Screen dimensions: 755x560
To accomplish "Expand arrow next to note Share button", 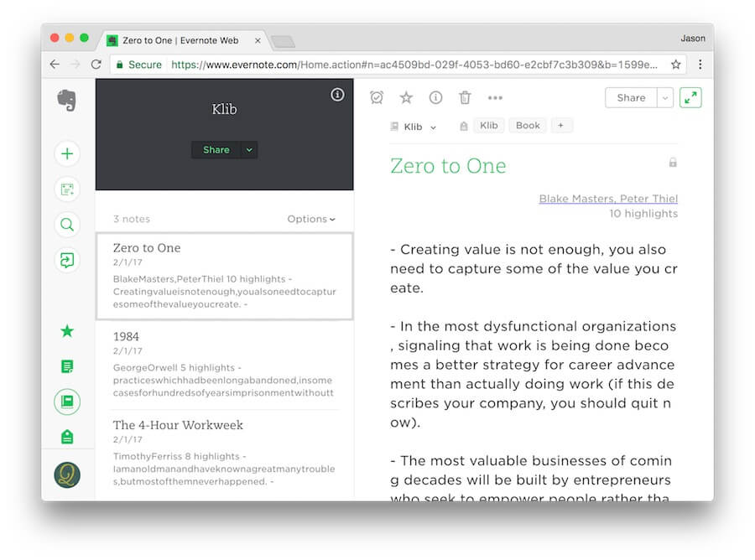I will point(665,97).
